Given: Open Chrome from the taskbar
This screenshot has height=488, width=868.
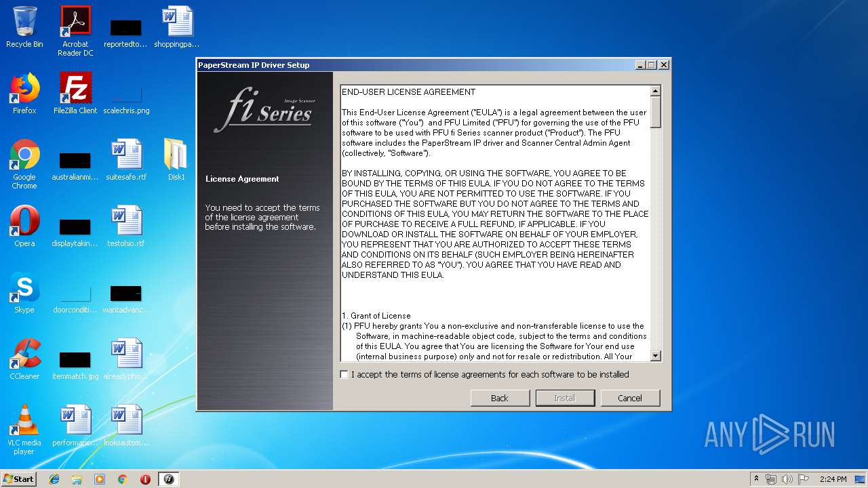Looking at the screenshot, I should 122,479.
